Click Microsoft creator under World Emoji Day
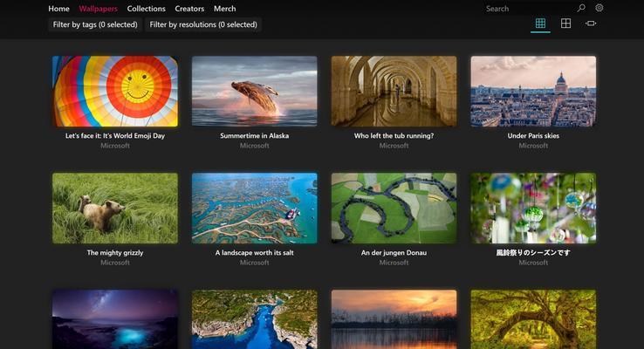This screenshot has width=644, height=349. click(115, 146)
